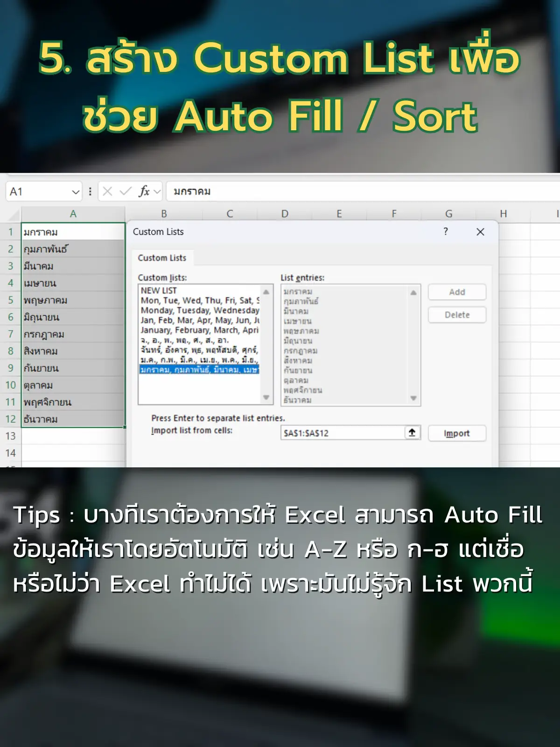Click the Add button

[457, 292]
